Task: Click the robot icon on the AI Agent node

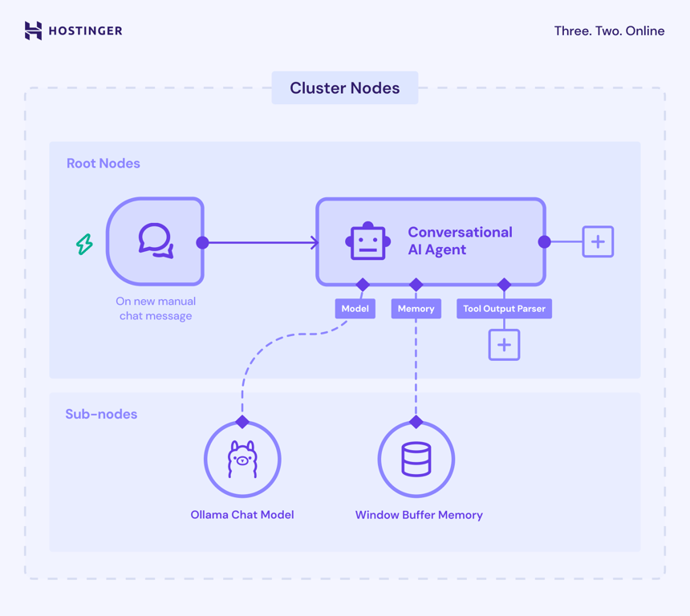Action: tap(367, 241)
